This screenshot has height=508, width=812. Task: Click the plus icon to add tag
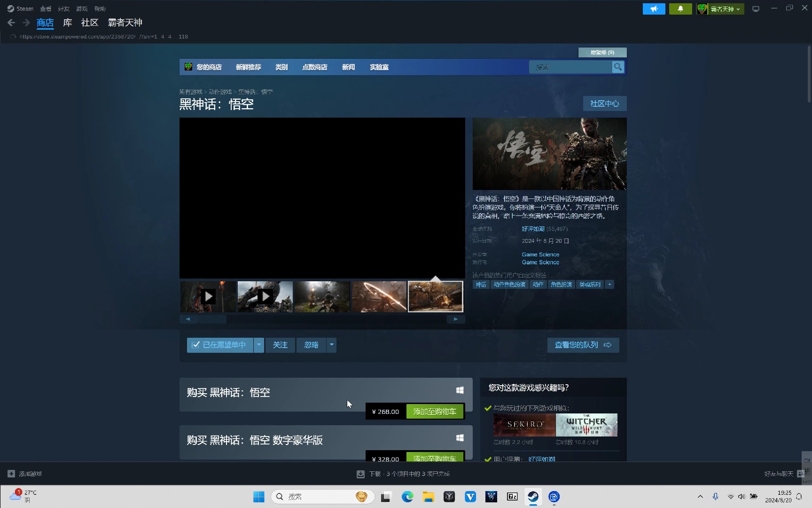click(609, 285)
